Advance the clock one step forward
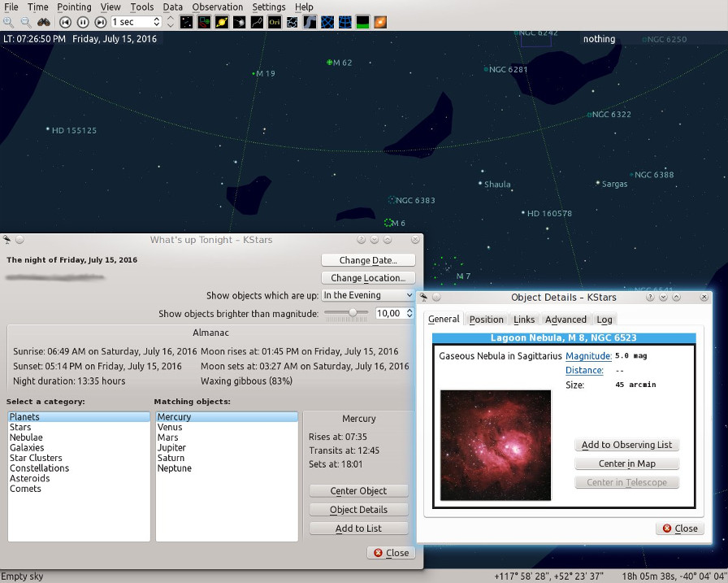Screen dimensions: 728x583 (x=100, y=22)
